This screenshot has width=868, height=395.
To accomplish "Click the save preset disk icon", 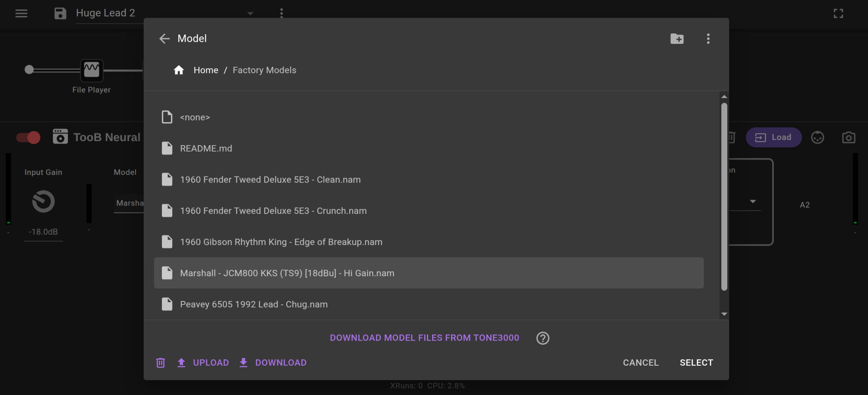I will [x=60, y=13].
